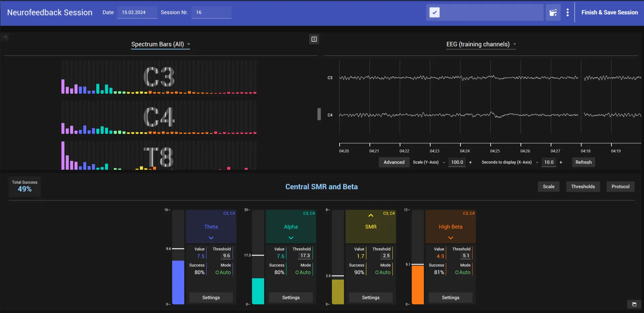Open High Beta Settings
Image resolution: width=644 pixels, height=313 pixels.
(x=451, y=298)
